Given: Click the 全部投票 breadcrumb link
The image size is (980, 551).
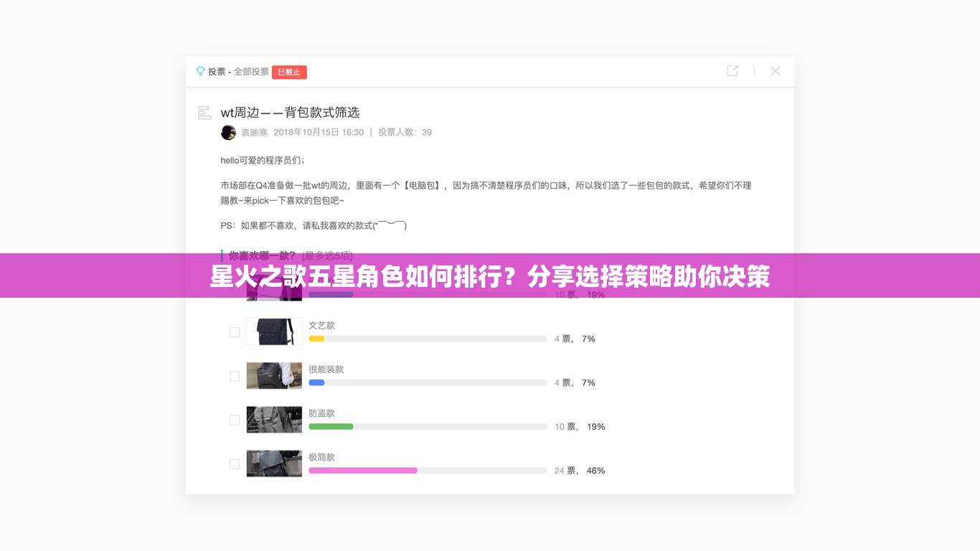Looking at the screenshot, I should pos(251,72).
